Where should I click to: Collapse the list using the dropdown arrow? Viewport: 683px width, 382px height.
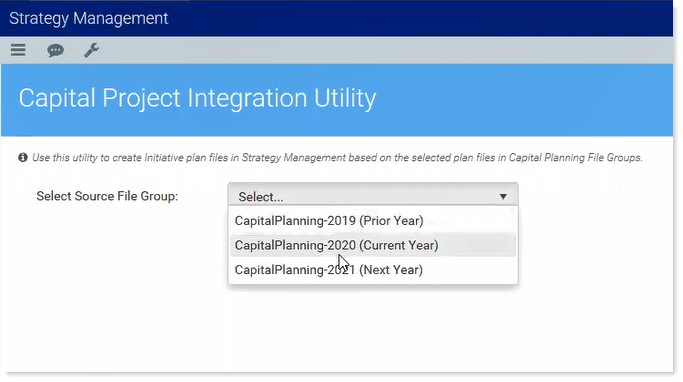coord(503,197)
